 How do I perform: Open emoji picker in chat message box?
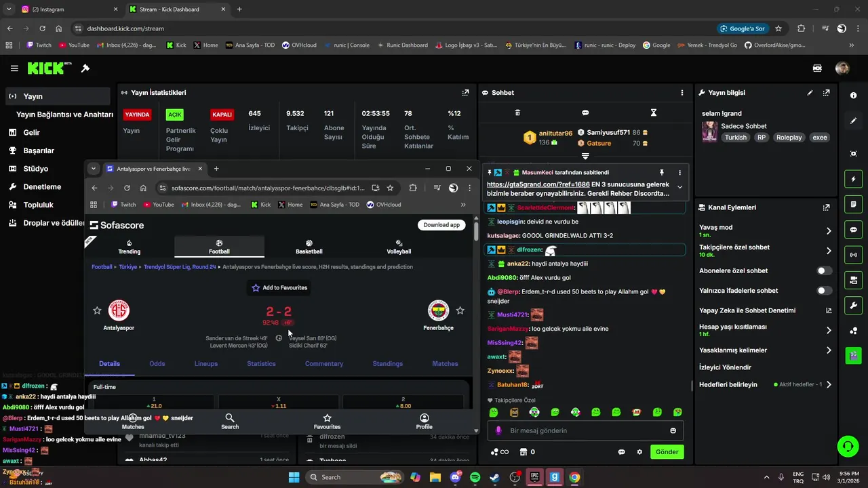tap(673, 430)
